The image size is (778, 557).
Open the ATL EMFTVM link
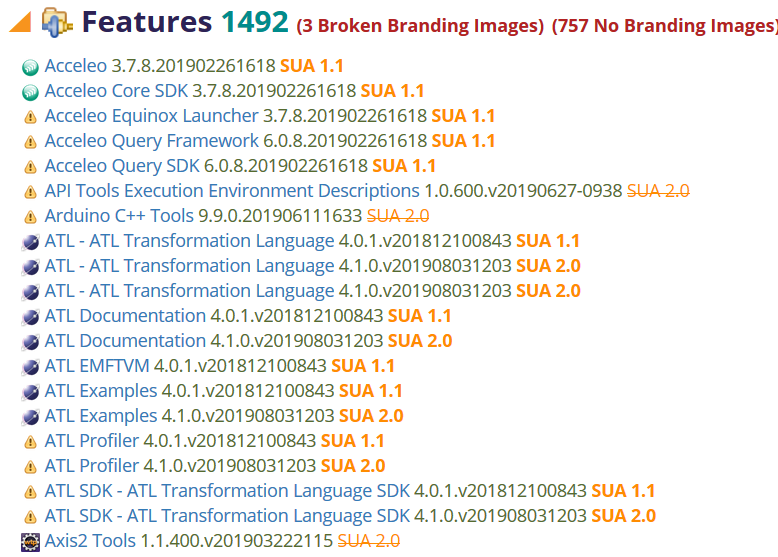pyautogui.click(x=97, y=366)
